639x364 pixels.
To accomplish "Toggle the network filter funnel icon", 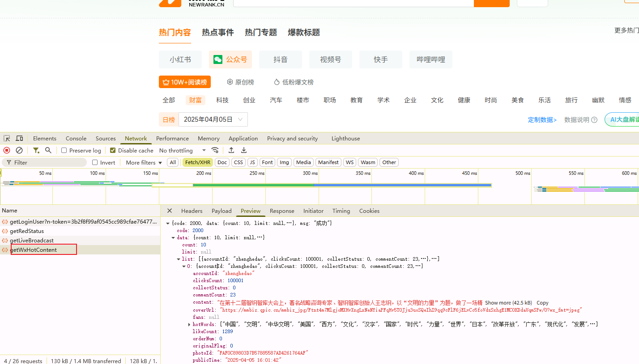I will pos(36,150).
